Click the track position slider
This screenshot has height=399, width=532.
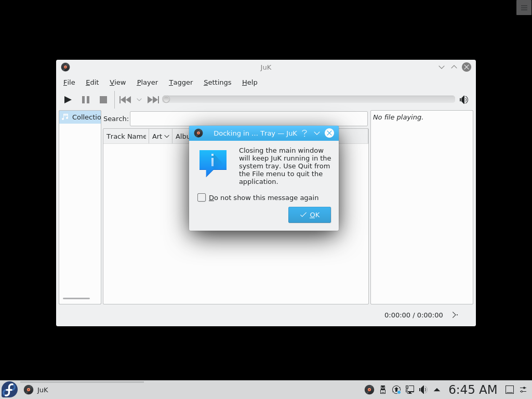point(309,99)
